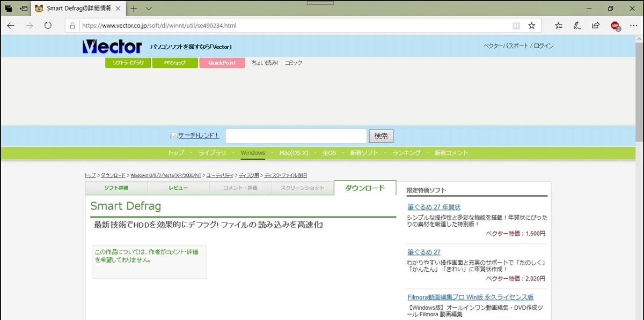Screen dimensions: 644x320
Task: Show tab previews chevron
Action: (149, 9)
